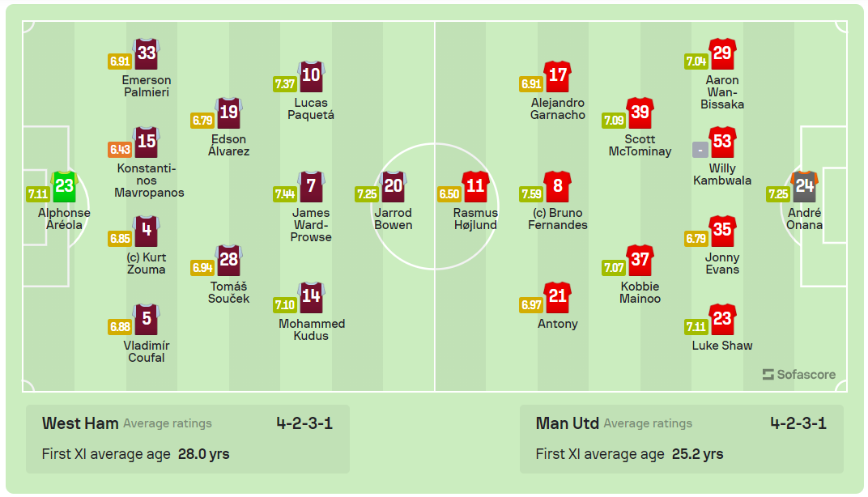868x497 pixels.
Task: Open the James Ward-Prowse player name
Action: coord(311,225)
